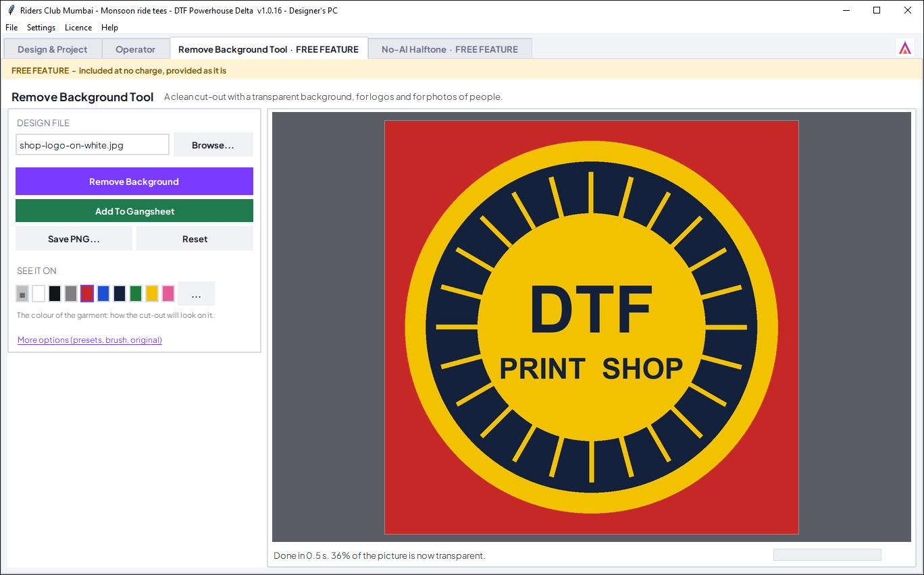Click the purple Remove Background button
Viewport: 924px width, 575px height.
pyautogui.click(x=134, y=182)
